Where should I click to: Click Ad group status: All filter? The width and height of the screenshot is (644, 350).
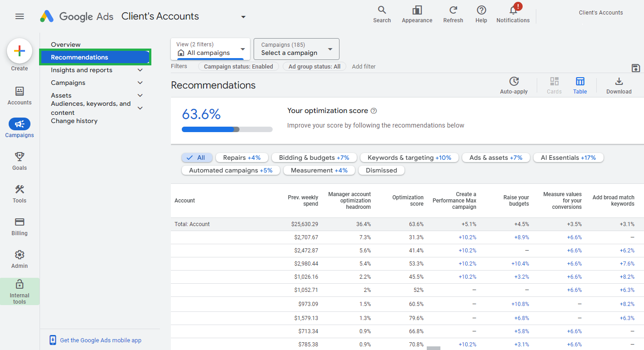314,66
